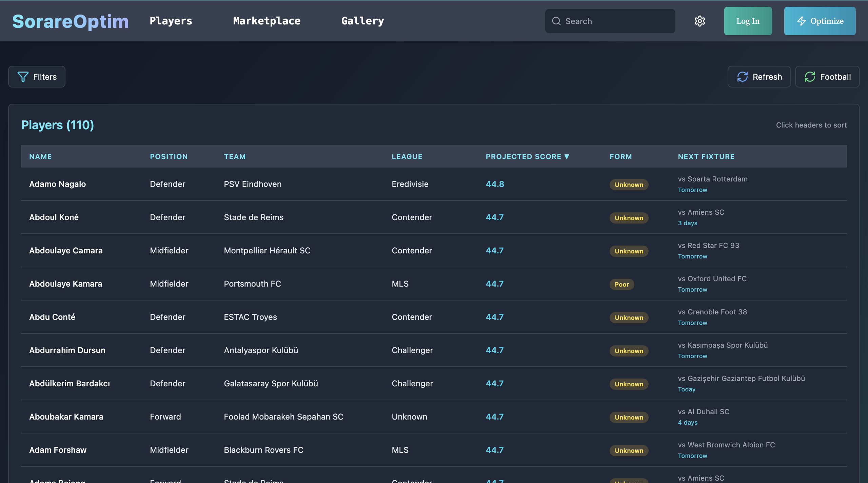The height and width of the screenshot is (483, 868).
Task: Click Unknown form badge for Adamo Nagalo
Action: click(x=629, y=185)
